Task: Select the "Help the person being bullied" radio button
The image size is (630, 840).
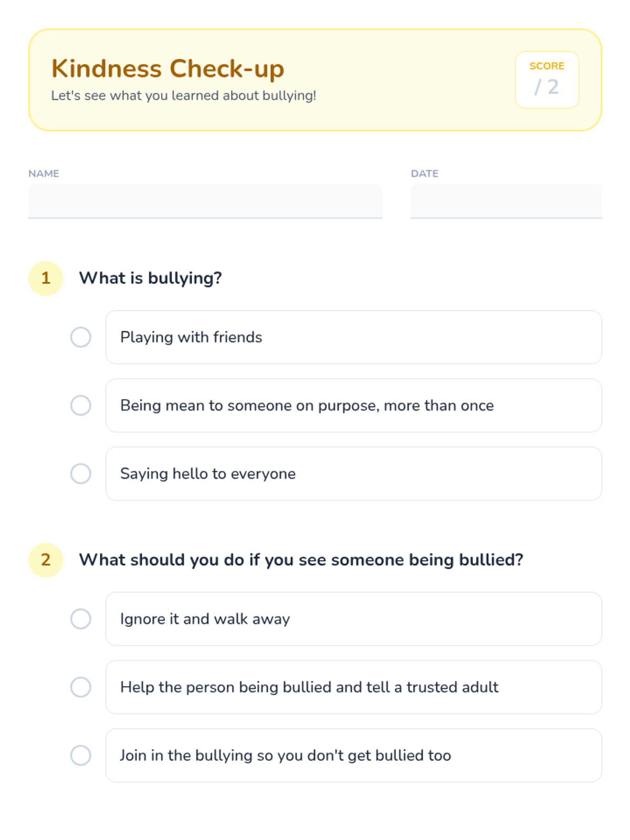Action: (81, 687)
